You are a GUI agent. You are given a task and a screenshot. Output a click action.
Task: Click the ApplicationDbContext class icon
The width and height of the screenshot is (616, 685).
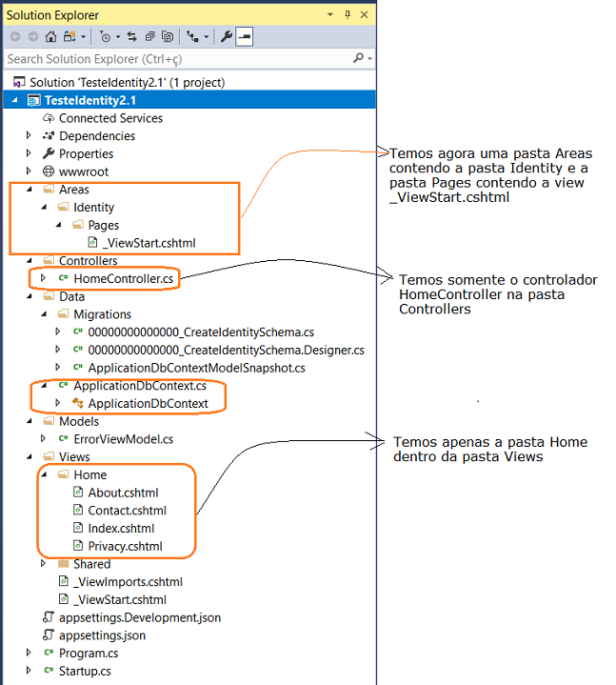(78, 403)
